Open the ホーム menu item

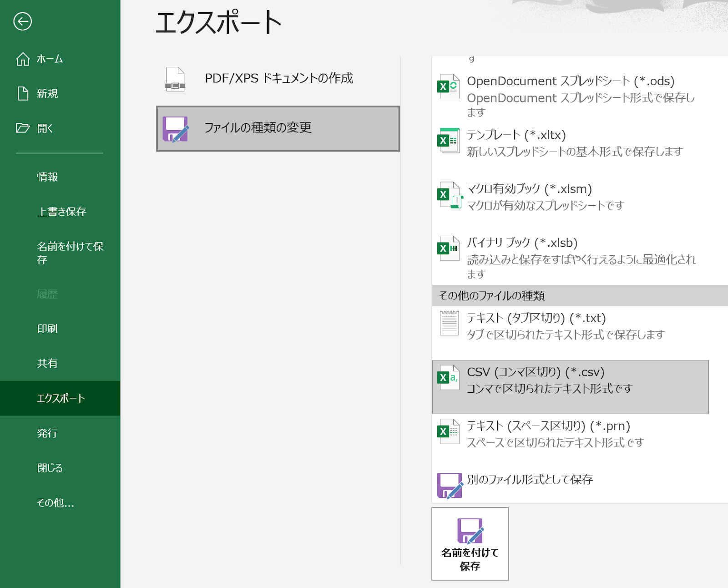pos(60,59)
